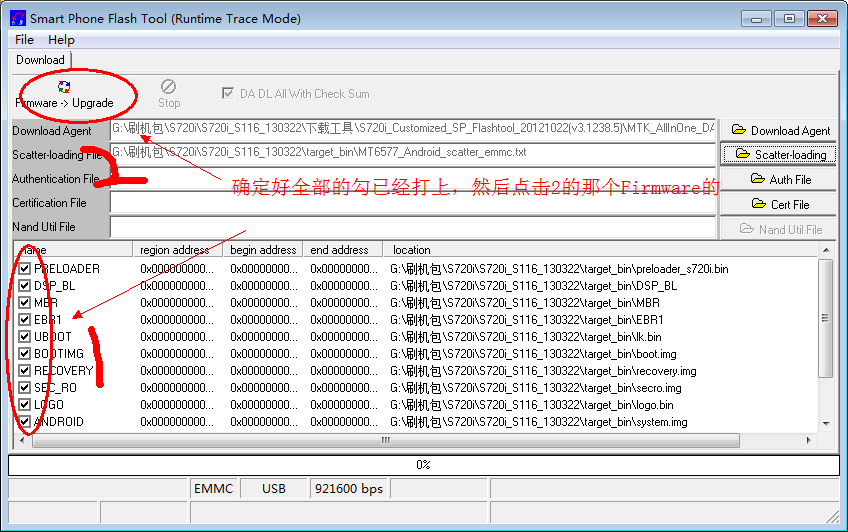Click the 921600 bps status cell
Image resolution: width=848 pixels, height=532 pixels.
pyautogui.click(x=349, y=489)
